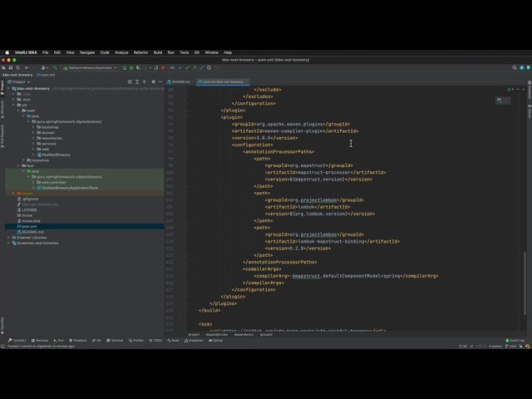Open the Project view dropdown
This screenshot has height=399, width=532.
tap(19, 81)
